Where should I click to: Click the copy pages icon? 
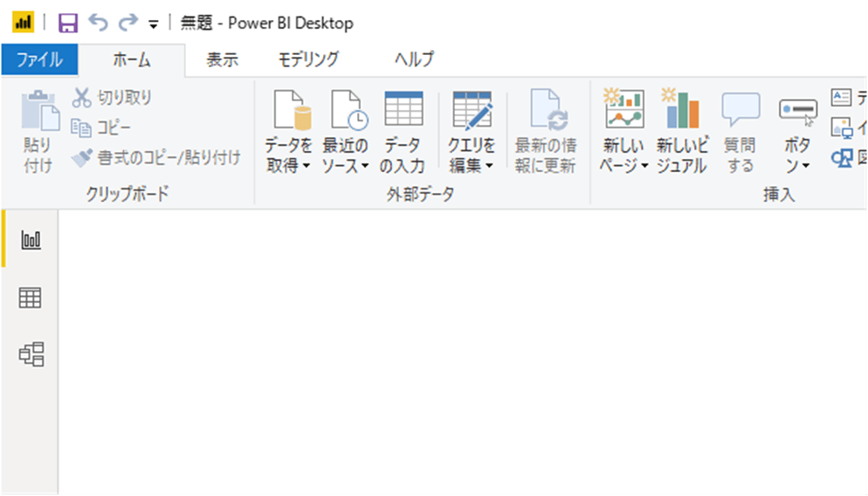click(x=81, y=127)
